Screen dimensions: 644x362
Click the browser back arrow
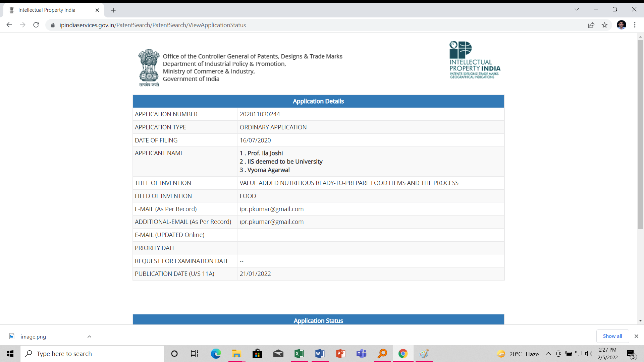pyautogui.click(x=9, y=25)
